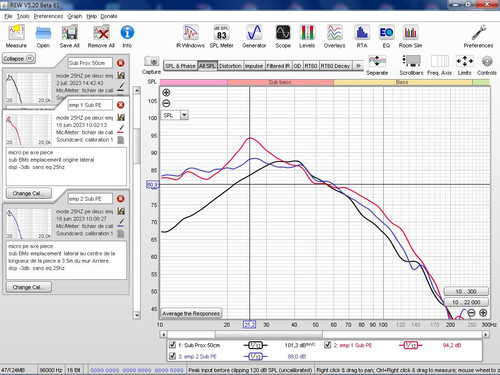This screenshot has width=500, height=375.
Task: Switch to the Distortion tab
Action: [230, 66]
